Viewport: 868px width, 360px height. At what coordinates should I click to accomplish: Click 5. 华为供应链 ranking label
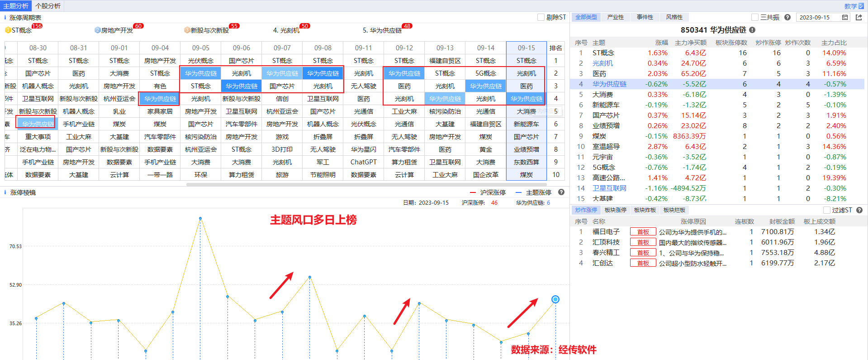[x=382, y=30]
